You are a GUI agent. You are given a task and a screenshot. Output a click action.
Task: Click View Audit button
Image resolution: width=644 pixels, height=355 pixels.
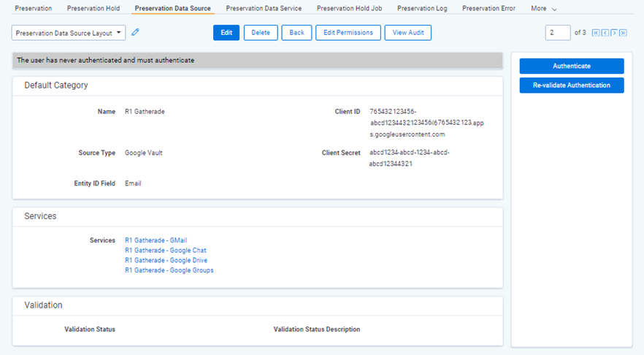408,32
